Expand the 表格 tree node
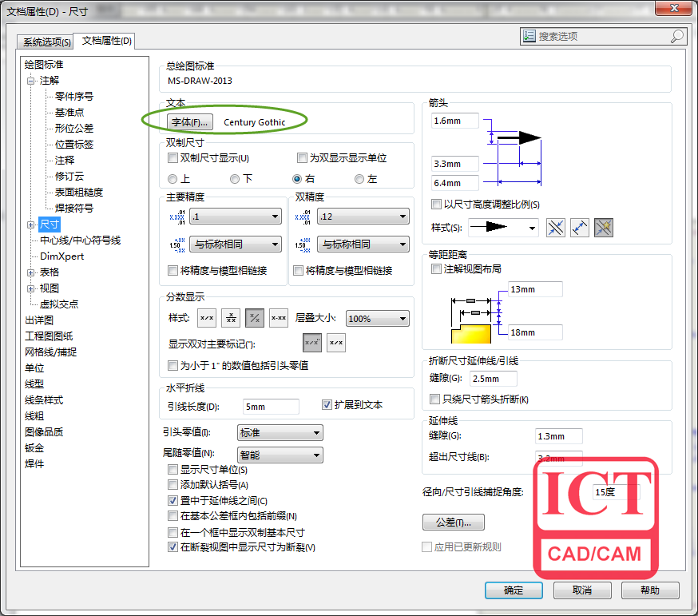Viewport: 698px width, 616px height. tap(31, 272)
